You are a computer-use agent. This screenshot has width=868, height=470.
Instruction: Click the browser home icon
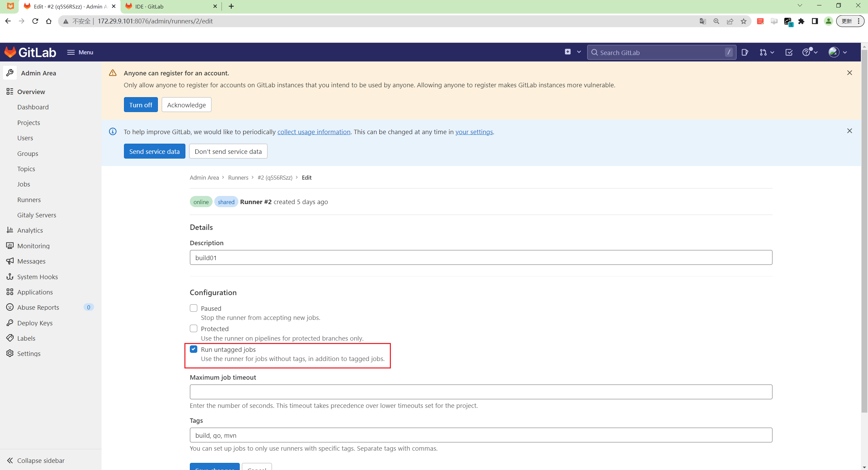pos(49,21)
